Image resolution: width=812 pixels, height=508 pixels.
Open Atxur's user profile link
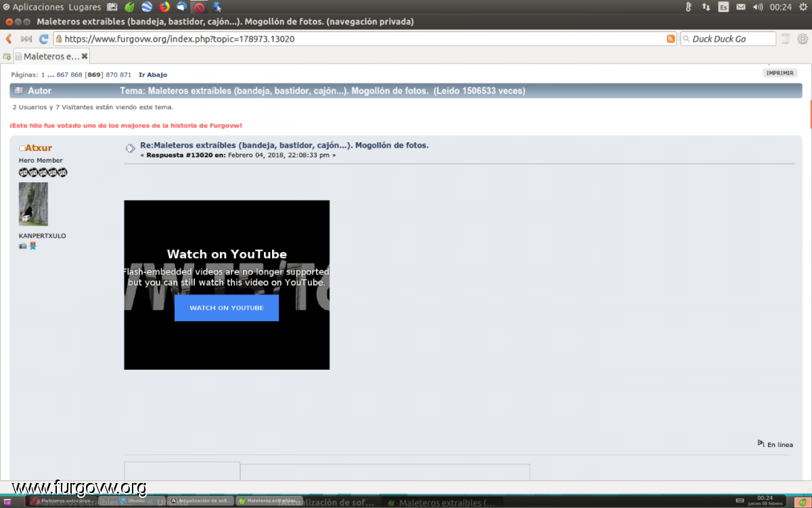coord(39,148)
